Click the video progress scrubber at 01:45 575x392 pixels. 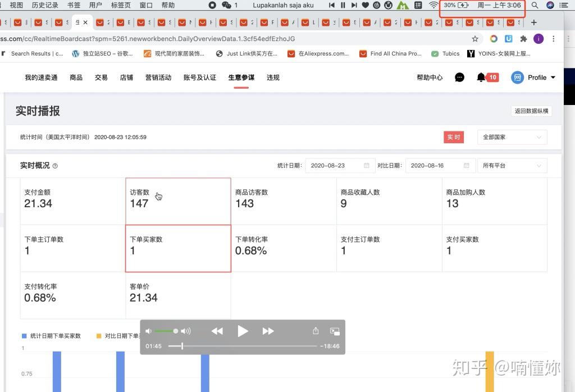pos(182,346)
